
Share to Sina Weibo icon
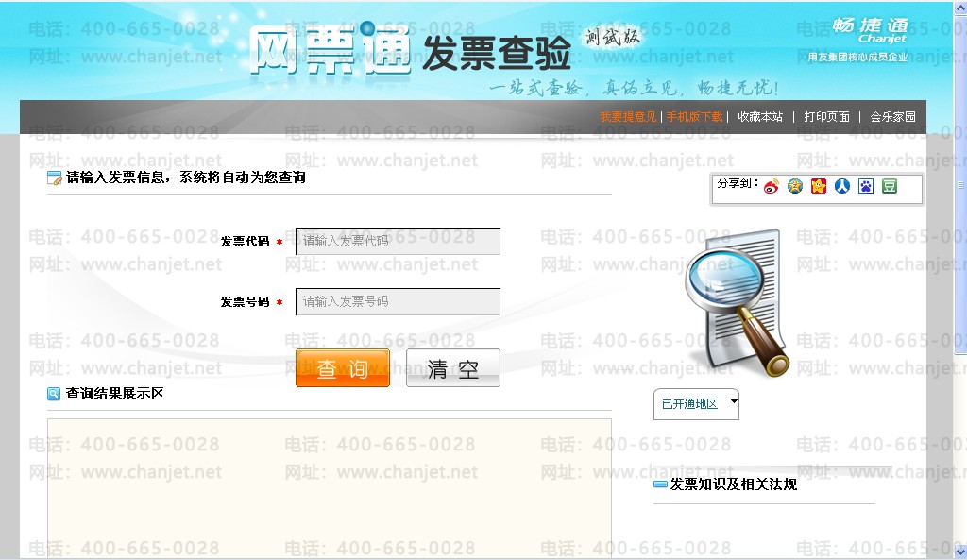[x=771, y=186]
